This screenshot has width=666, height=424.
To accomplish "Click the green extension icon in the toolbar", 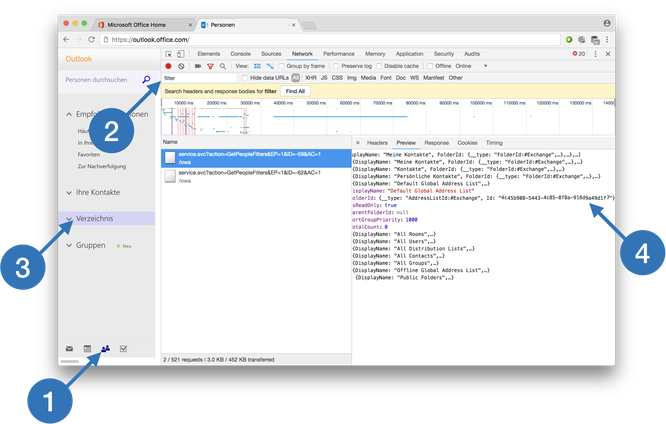I will point(569,40).
